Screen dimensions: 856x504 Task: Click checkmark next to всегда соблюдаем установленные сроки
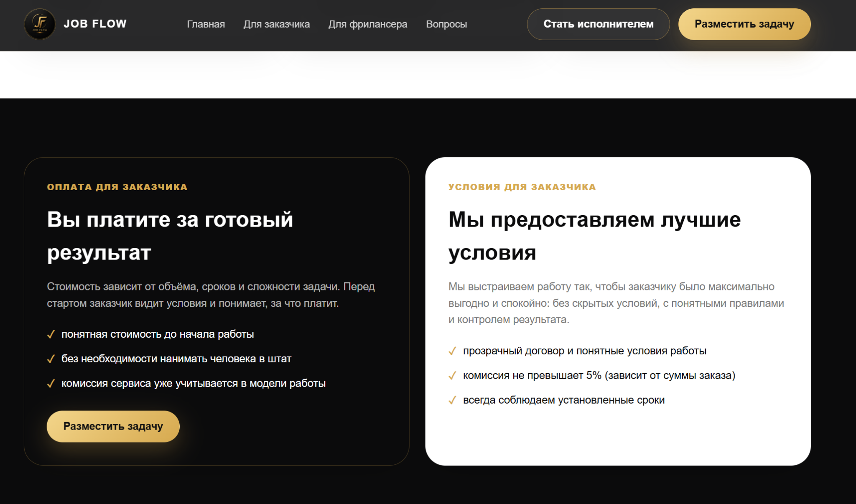click(452, 400)
